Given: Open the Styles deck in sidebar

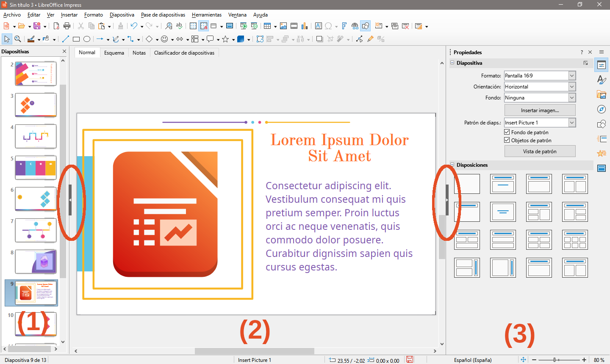Looking at the screenshot, I should point(602,80).
